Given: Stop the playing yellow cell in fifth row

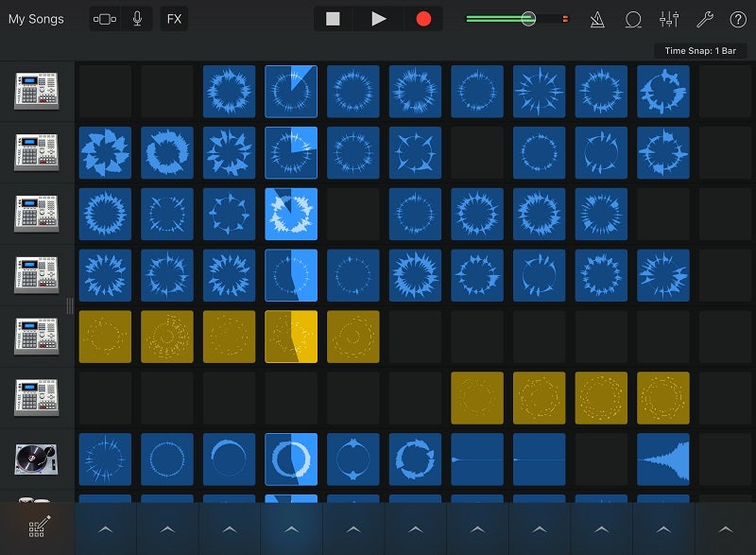Looking at the screenshot, I should point(291,337).
